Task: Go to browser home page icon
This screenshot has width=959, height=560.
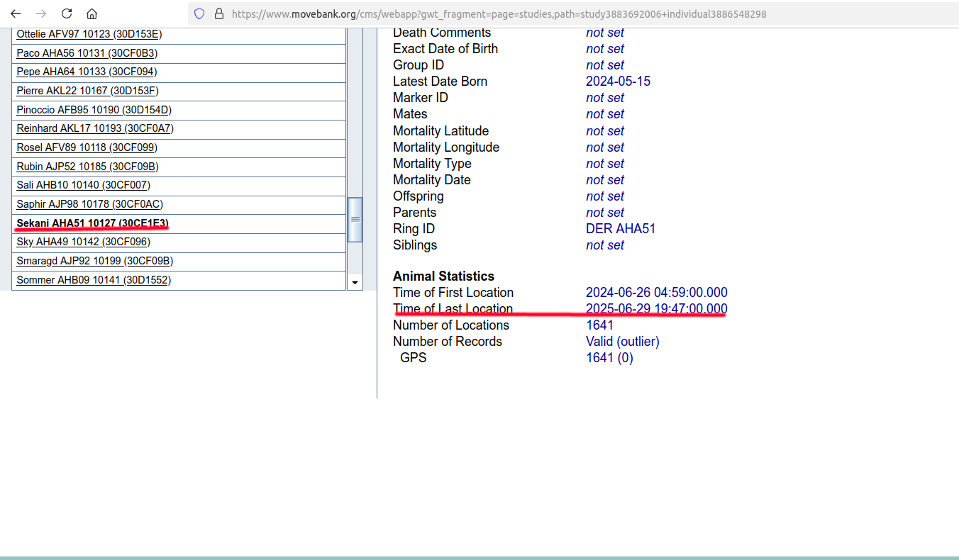Action: (x=92, y=13)
